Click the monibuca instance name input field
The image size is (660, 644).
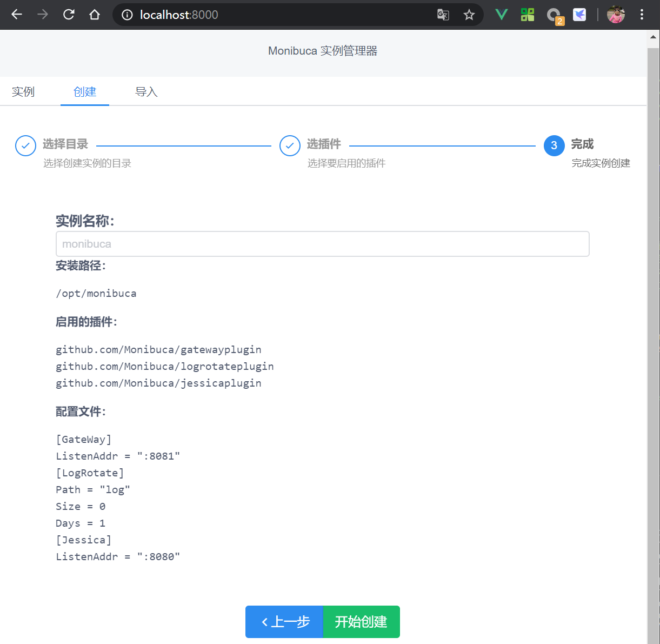tap(322, 244)
